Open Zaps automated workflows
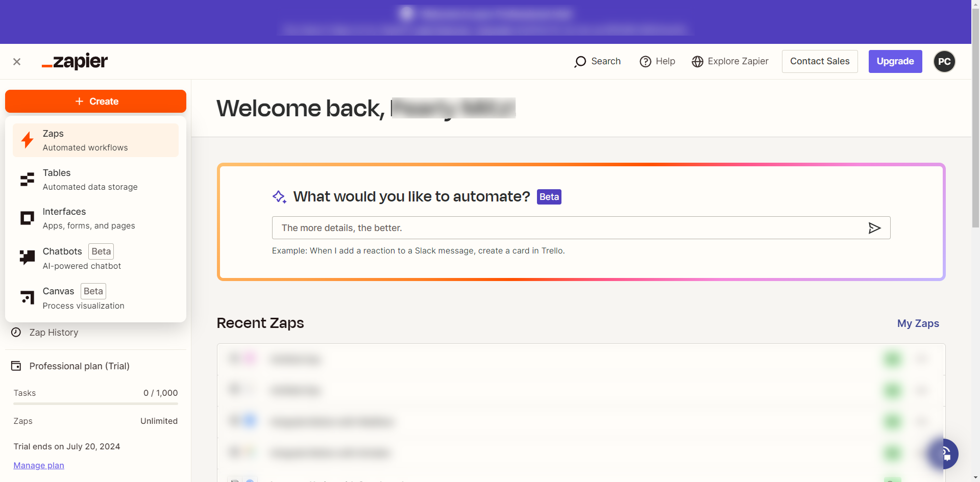Viewport: 980px width, 482px height. tap(95, 140)
